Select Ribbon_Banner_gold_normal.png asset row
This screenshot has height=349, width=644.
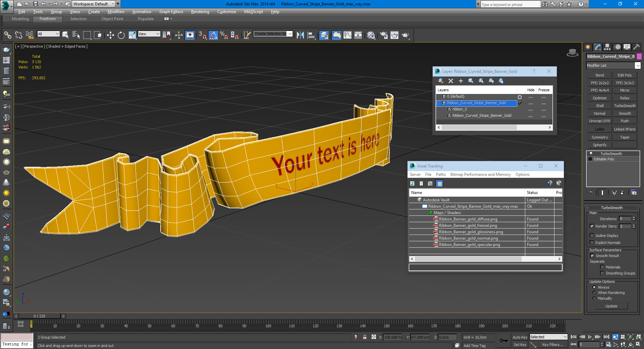485,238
